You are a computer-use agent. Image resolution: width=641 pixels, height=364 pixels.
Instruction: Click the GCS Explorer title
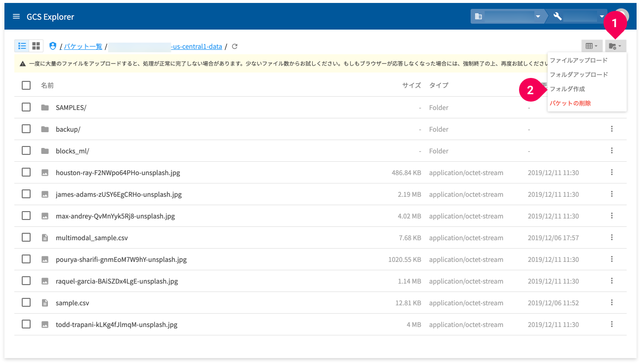(50, 17)
